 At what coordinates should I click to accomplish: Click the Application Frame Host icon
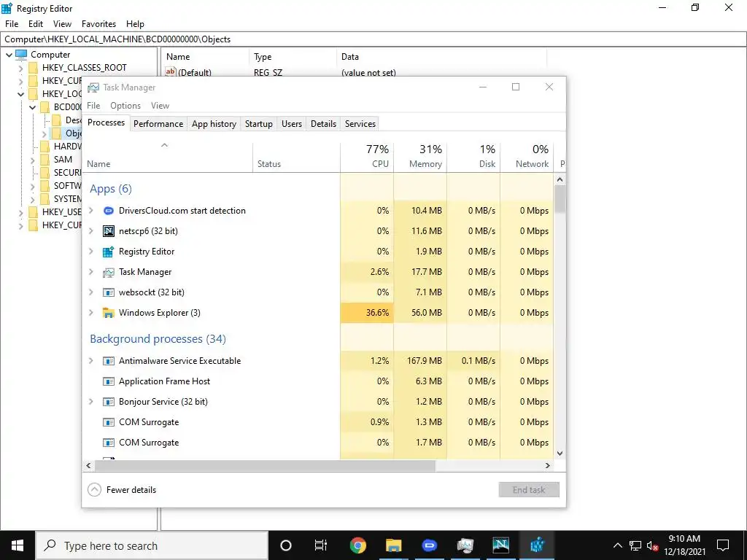109,381
